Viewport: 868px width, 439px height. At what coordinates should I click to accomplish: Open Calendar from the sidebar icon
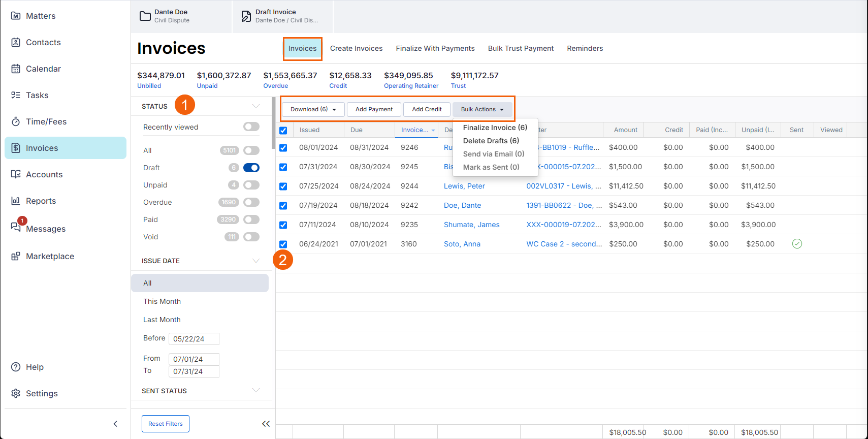(x=16, y=69)
